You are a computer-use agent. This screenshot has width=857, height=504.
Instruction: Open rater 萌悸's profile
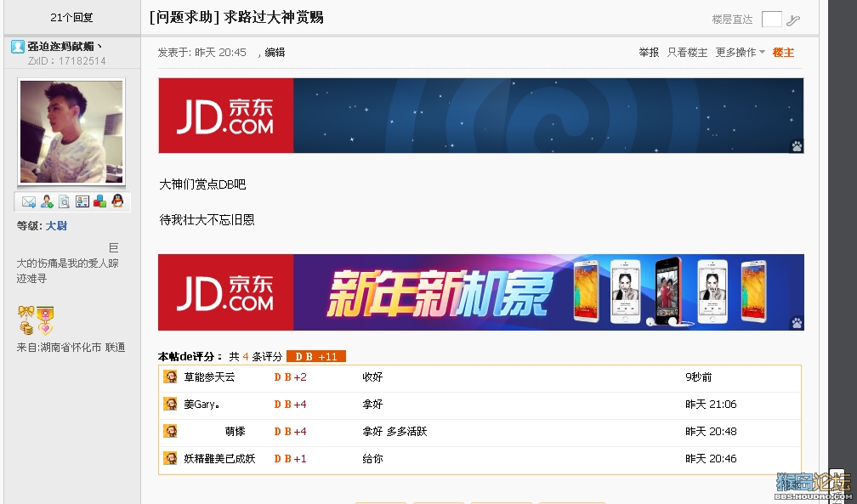(235, 431)
